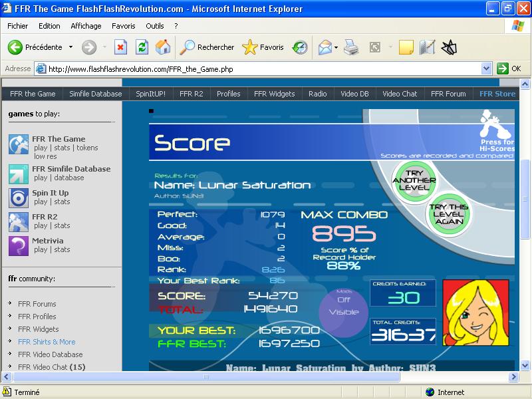Open Rechercher search magnifier
The height and width of the screenshot is (399, 532).
point(187,47)
